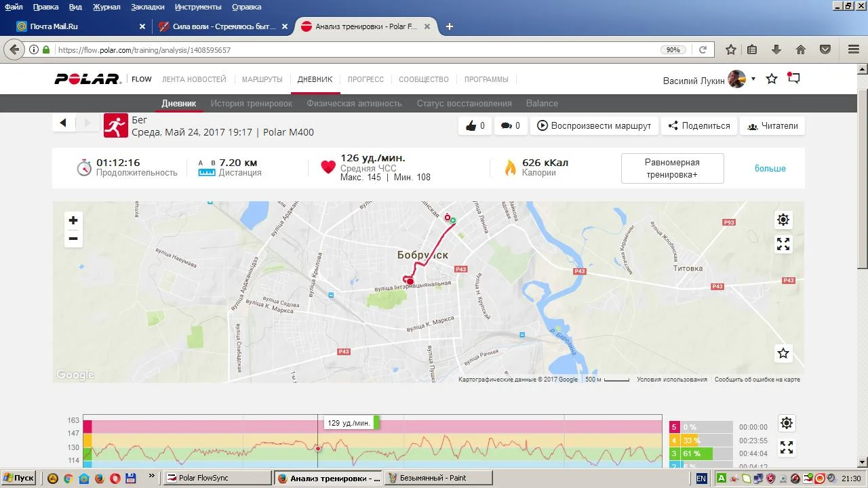Zoom out on the map
868x488 pixels.
pos(73,239)
